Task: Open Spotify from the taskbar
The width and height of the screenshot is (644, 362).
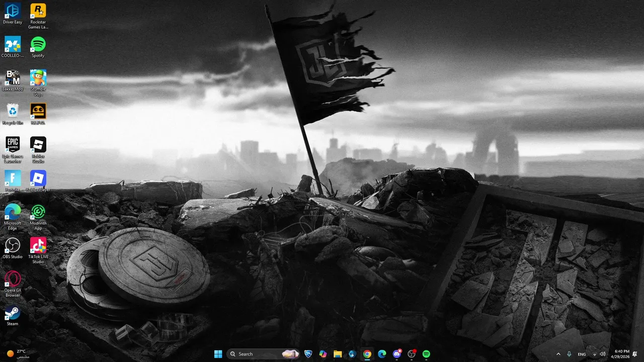Action: [x=426, y=354]
